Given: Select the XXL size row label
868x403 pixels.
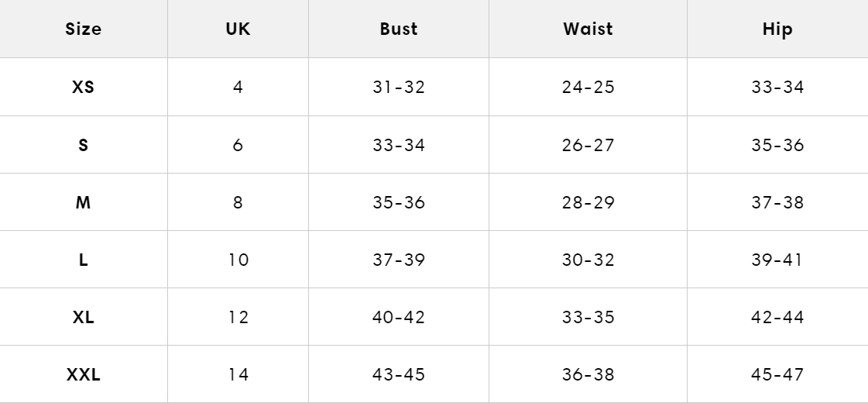Looking at the screenshot, I should pyautogui.click(x=84, y=374).
